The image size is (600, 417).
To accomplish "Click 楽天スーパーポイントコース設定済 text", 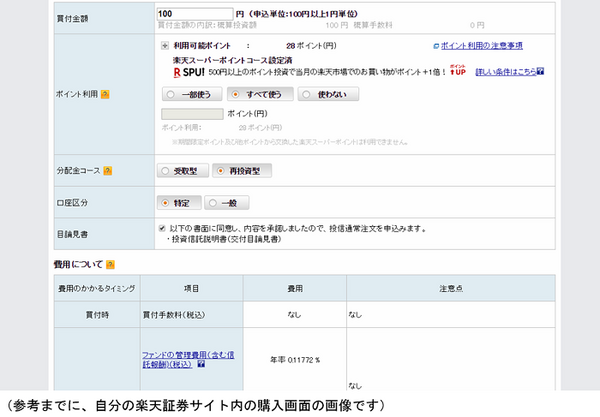I will coord(232,60).
